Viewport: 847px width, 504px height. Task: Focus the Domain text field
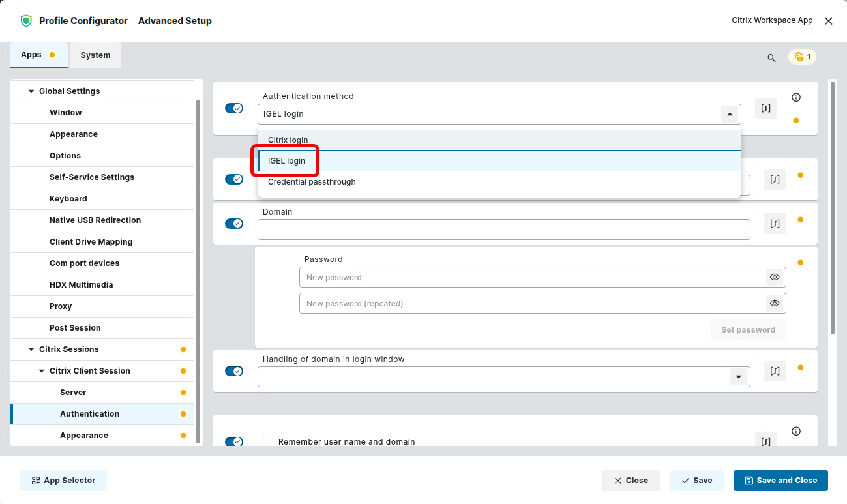pyautogui.click(x=504, y=230)
